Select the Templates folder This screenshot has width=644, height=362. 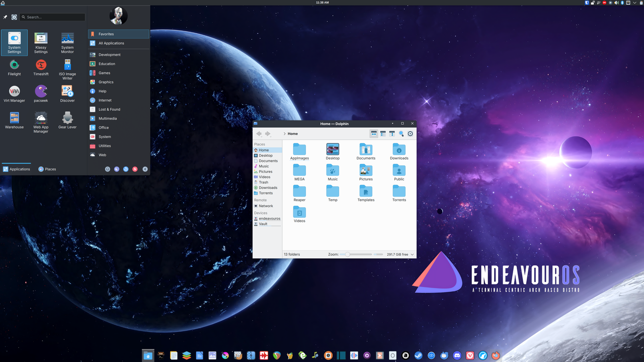pos(366,193)
